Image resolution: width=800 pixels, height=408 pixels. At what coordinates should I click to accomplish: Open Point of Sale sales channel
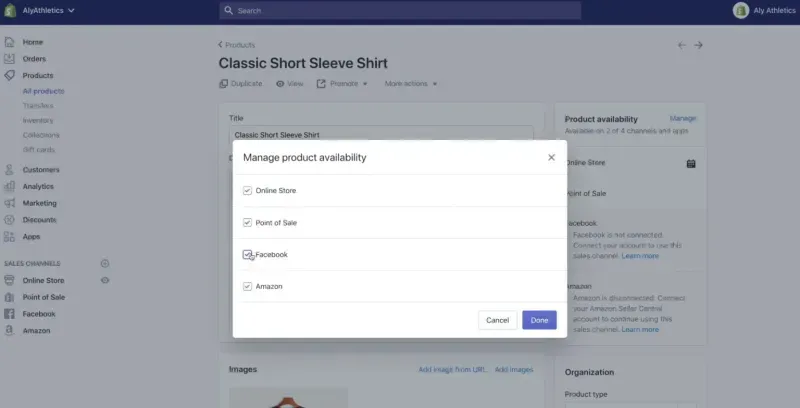[x=44, y=297]
